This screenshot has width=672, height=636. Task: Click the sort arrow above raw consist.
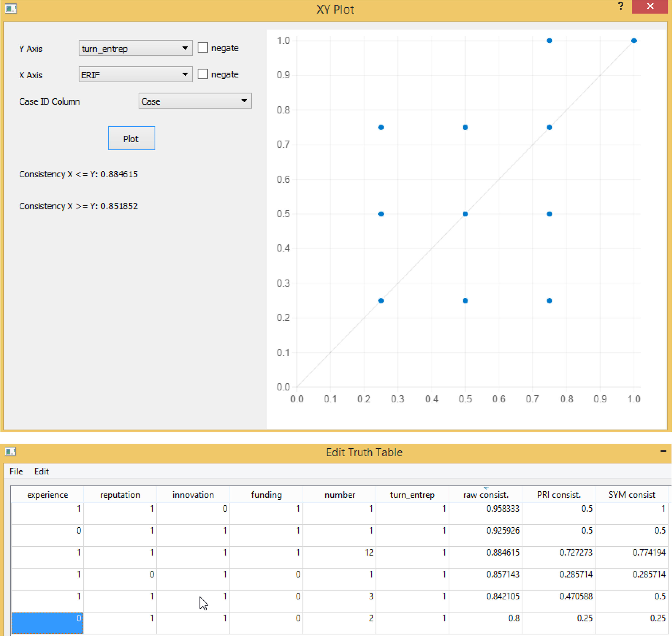tap(486, 488)
